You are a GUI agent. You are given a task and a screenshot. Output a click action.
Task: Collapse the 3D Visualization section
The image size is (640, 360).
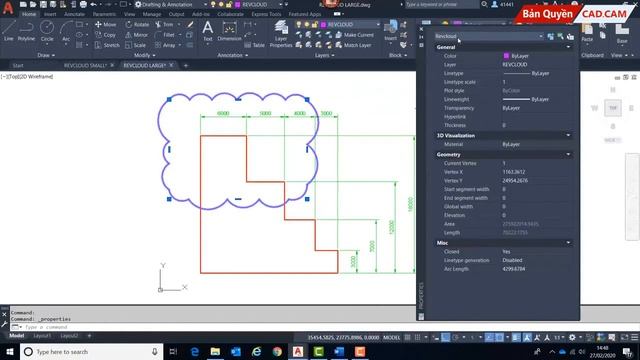click(x=568, y=136)
